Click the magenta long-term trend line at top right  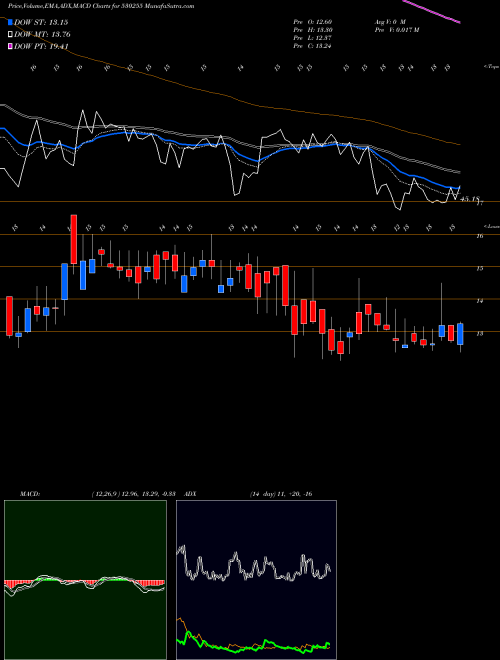click(431, 11)
